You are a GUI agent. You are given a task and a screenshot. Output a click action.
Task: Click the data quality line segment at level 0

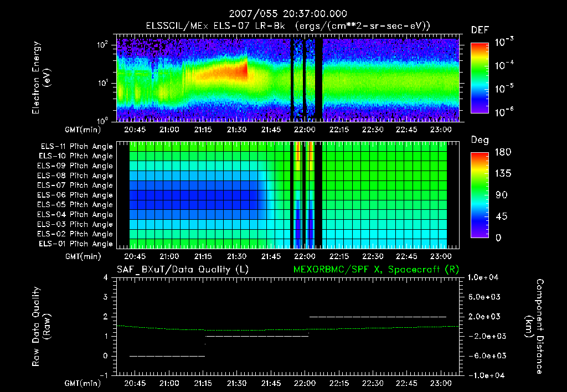(x=167, y=356)
